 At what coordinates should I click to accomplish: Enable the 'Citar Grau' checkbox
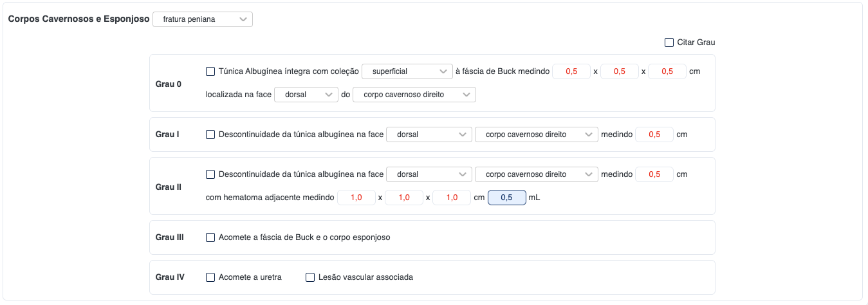coord(669,42)
